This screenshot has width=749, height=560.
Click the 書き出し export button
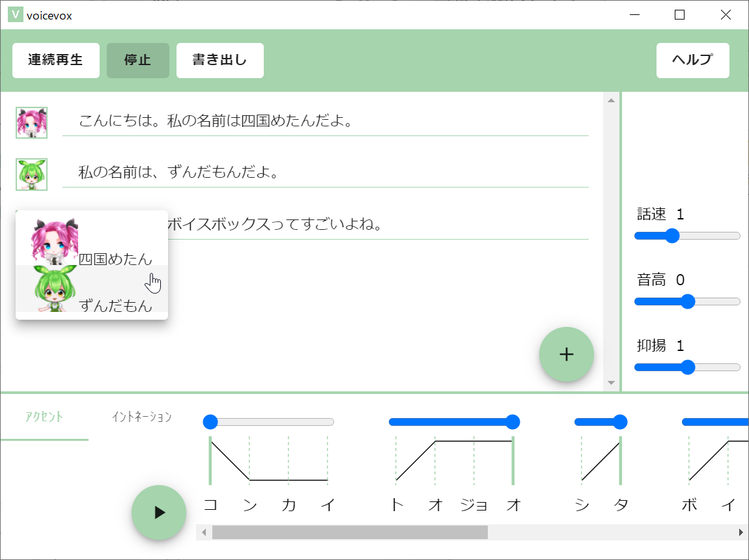coord(219,60)
